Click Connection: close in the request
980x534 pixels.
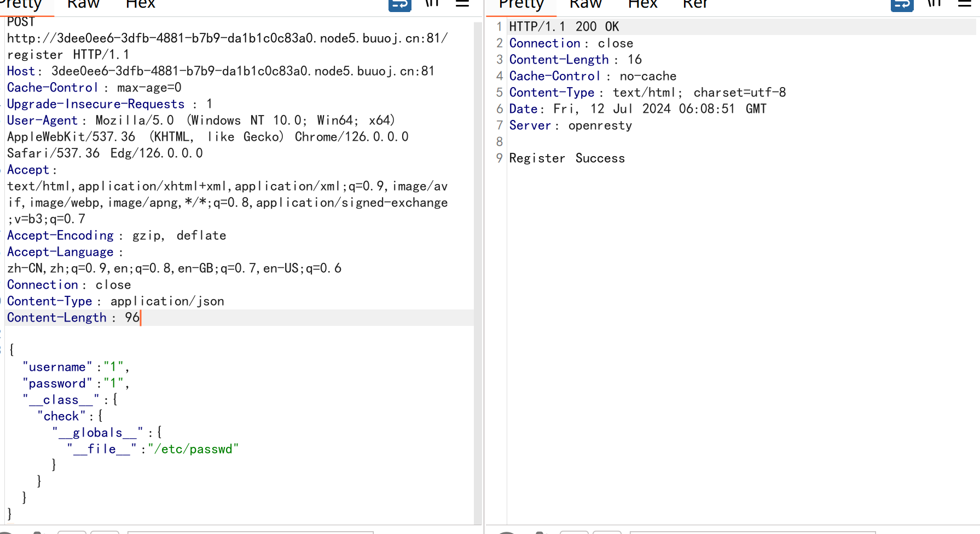69,285
